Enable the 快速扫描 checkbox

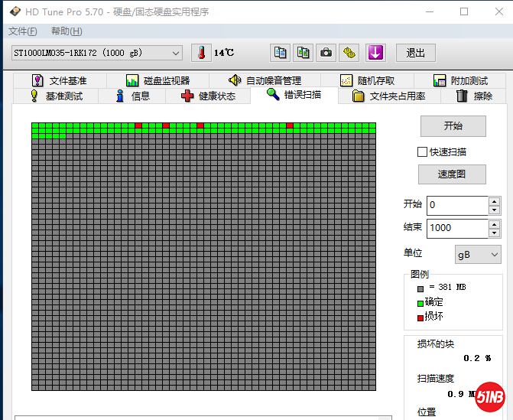422,152
